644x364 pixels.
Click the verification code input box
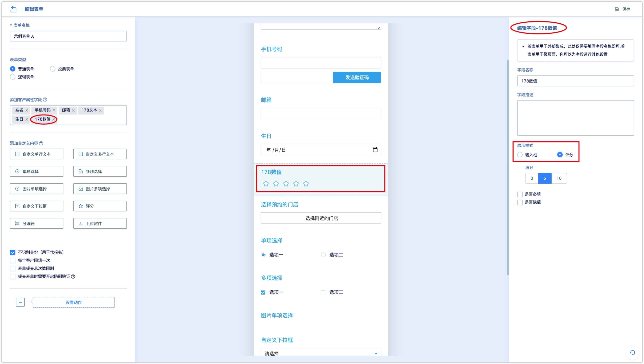[x=297, y=77]
